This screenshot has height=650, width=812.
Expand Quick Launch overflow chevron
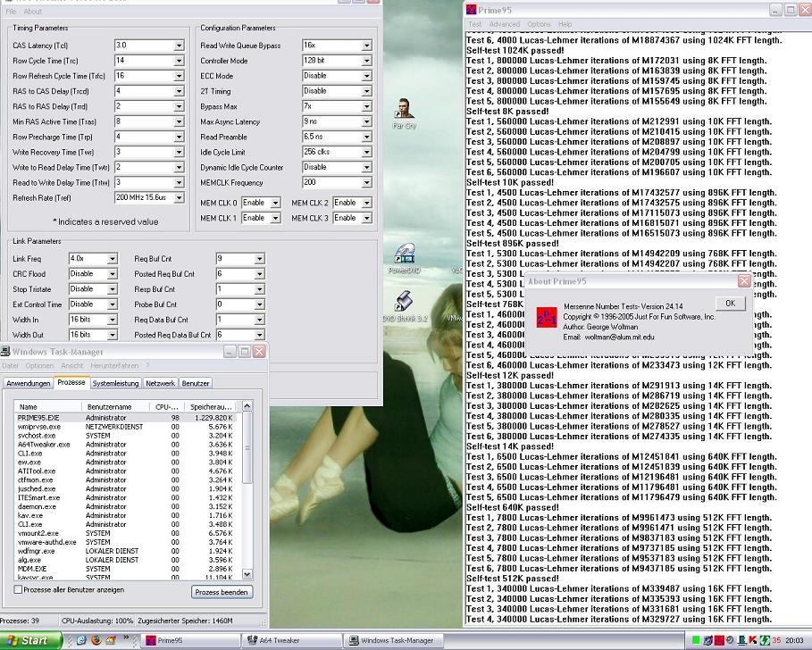click(126, 637)
